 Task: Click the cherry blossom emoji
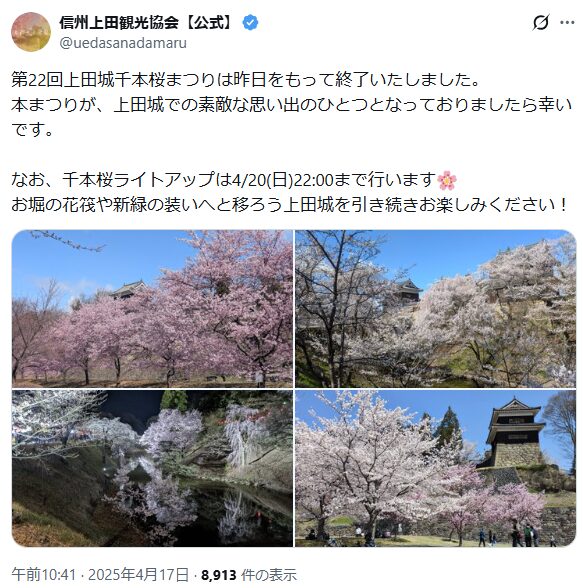click(447, 180)
